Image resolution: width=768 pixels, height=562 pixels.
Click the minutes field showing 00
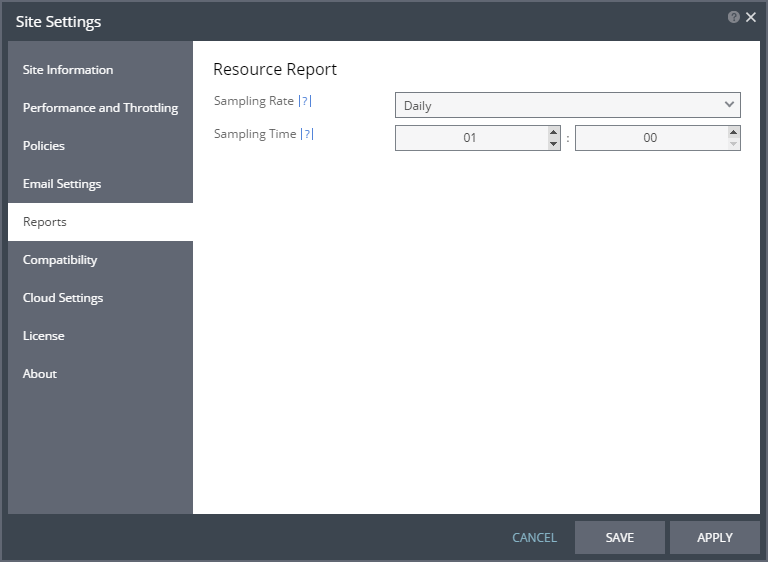(651, 138)
